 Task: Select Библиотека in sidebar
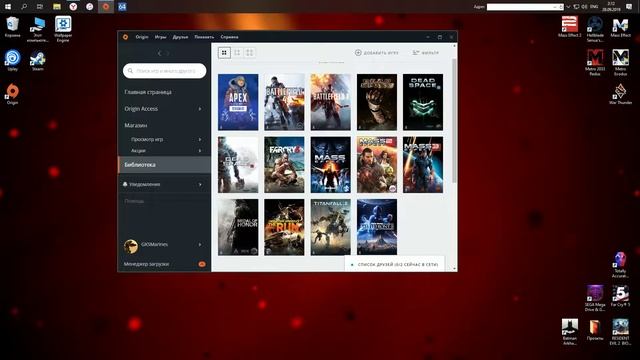click(164, 165)
